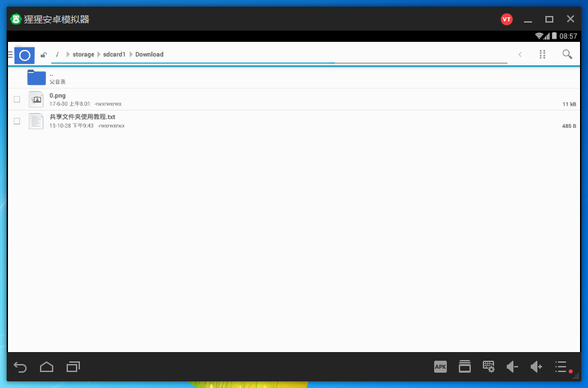588x388 pixels.
Task: Click the 11 kB size value
Action: click(569, 104)
